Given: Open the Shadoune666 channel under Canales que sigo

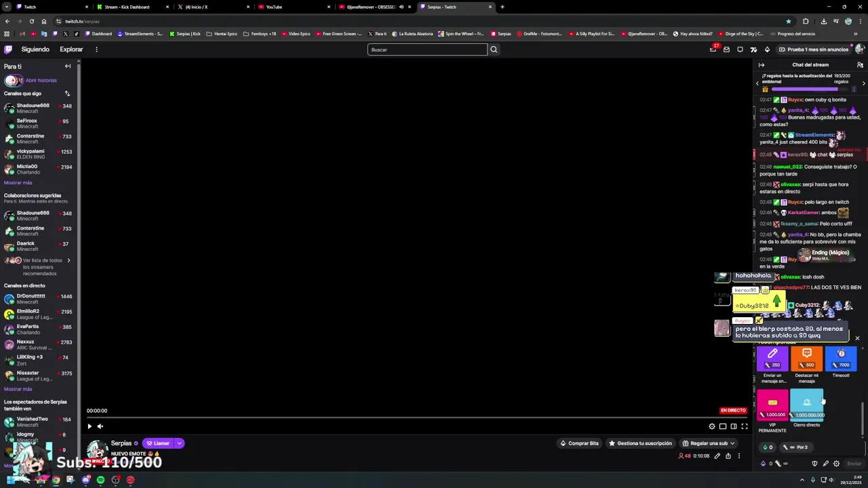Looking at the screenshot, I should click(39, 108).
